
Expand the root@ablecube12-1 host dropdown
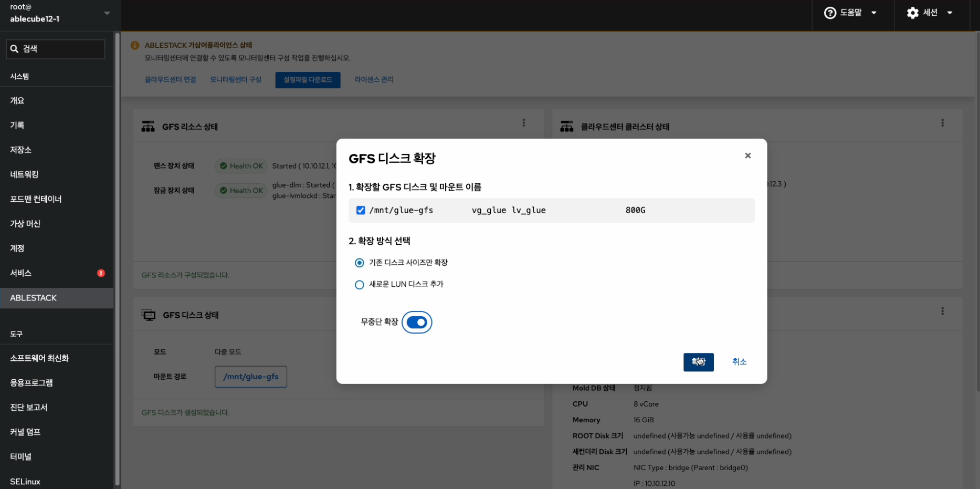[107, 13]
